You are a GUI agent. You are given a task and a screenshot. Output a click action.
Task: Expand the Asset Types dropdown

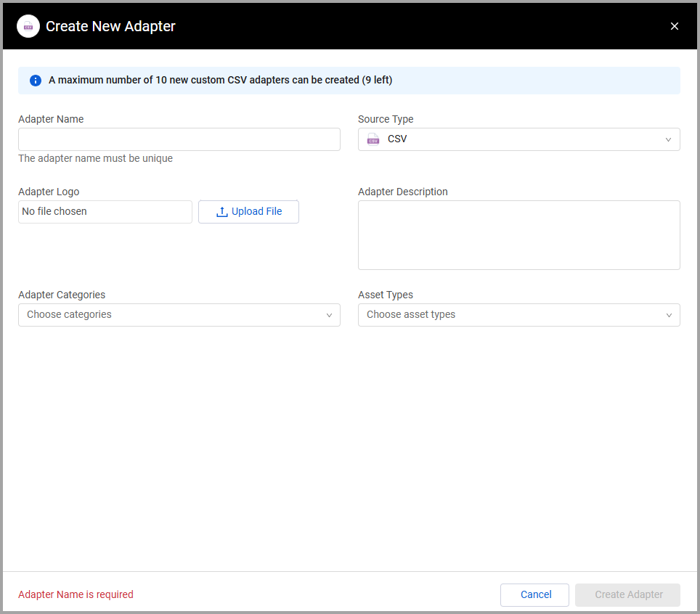[518, 315]
